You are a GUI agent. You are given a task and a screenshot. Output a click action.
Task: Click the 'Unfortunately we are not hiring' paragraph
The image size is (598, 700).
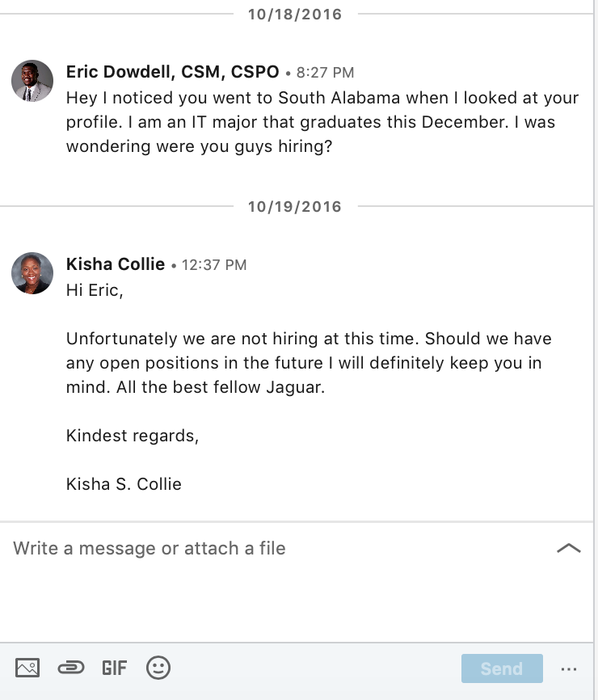point(309,362)
